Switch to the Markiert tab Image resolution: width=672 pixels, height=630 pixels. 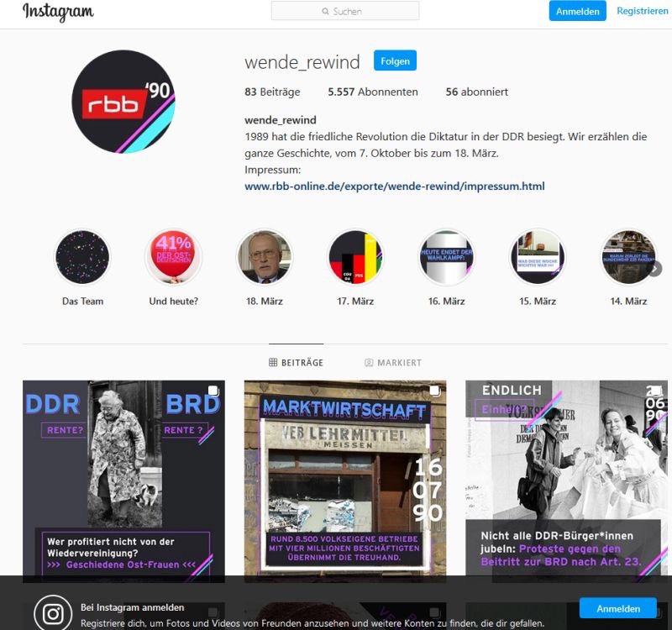pyautogui.click(x=393, y=363)
